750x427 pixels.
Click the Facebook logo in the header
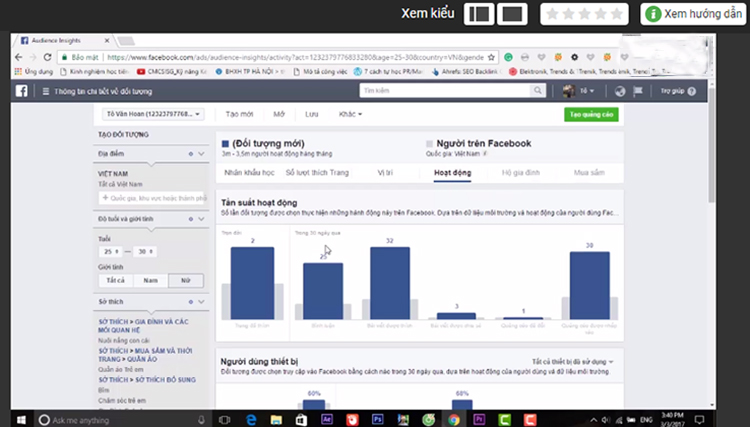click(22, 91)
